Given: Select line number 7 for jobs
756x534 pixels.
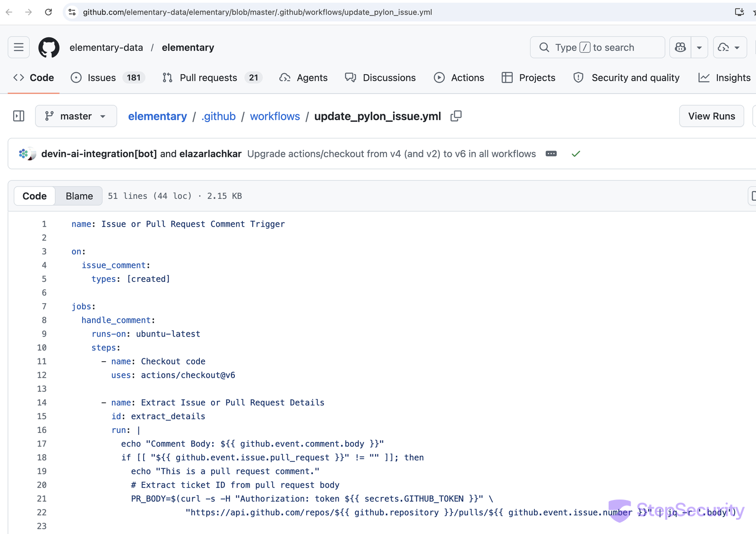Looking at the screenshot, I should (x=44, y=306).
